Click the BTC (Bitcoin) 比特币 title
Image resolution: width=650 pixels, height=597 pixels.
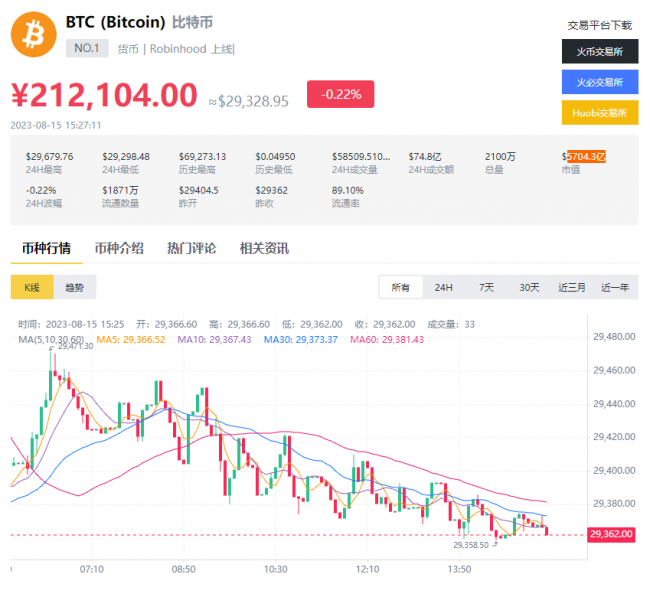(139, 22)
